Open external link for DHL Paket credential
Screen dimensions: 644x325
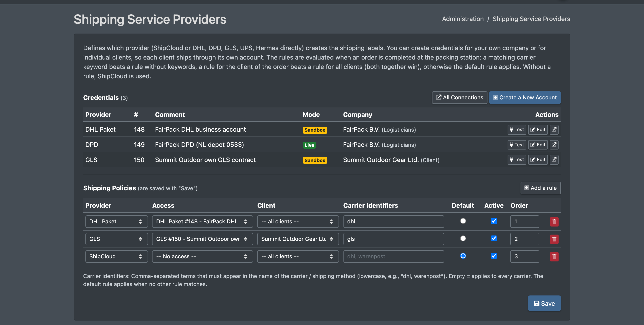554,130
